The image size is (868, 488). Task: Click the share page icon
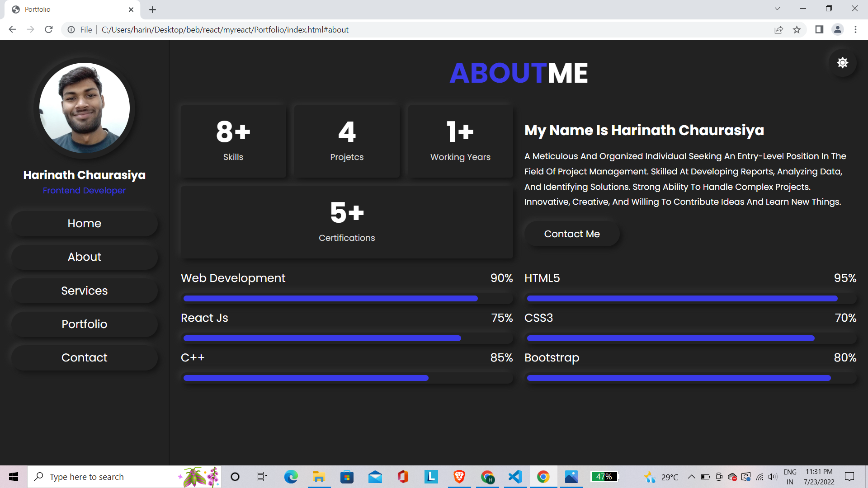pyautogui.click(x=778, y=30)
